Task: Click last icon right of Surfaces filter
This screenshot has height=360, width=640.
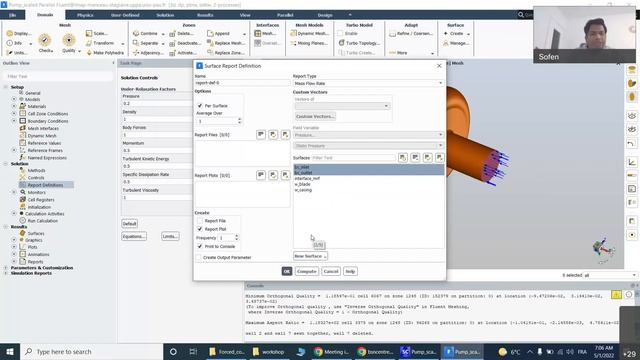Action: click(439, 158)
